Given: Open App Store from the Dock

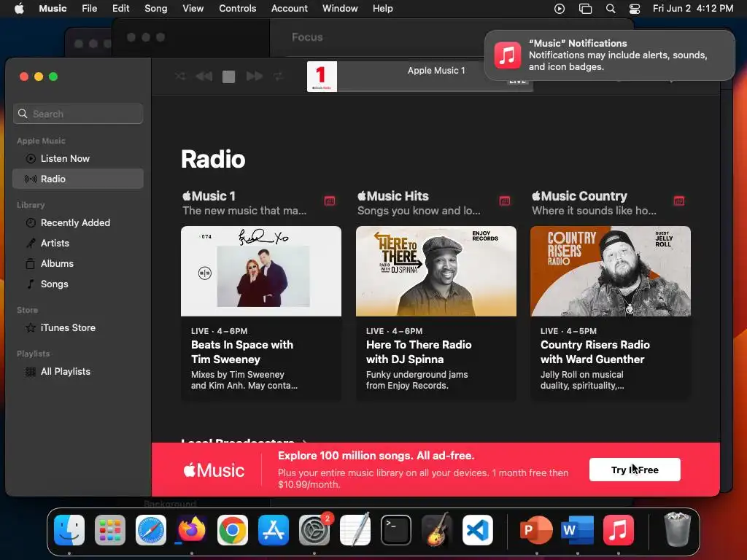Looking at the screenshot, I should [274, 530].
